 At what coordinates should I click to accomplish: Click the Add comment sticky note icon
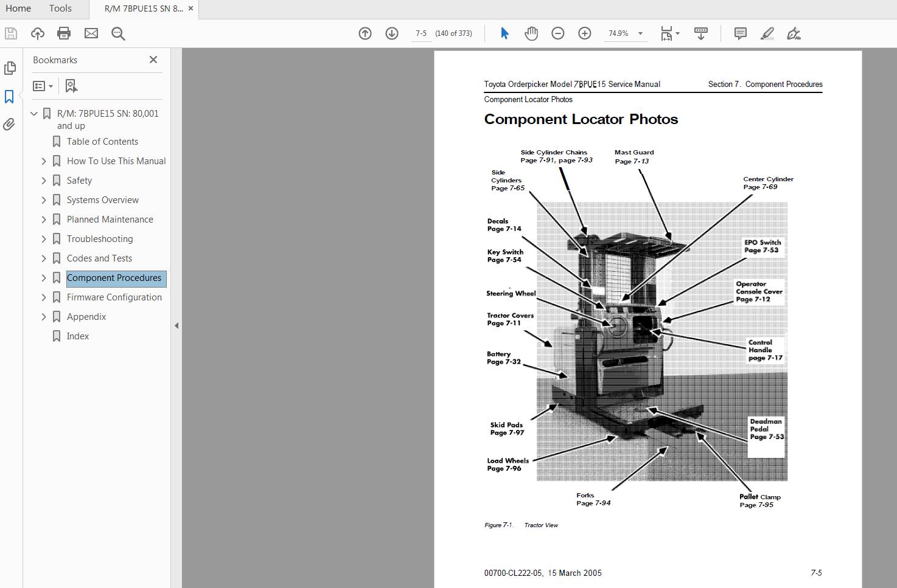pyautogui.click(x=740, y=33)
